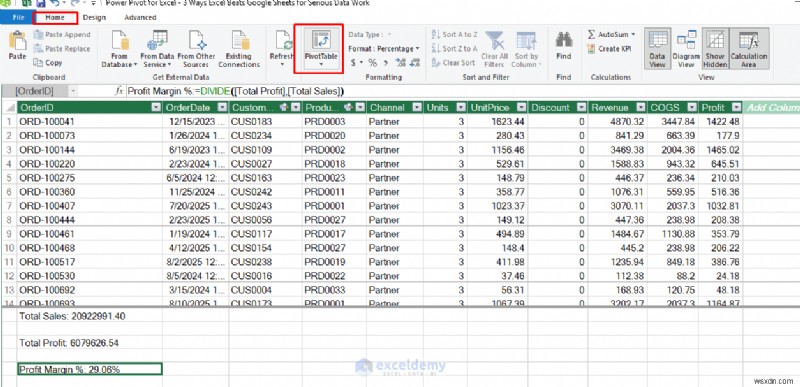Click the Clear Sort button
800x387 pixels.
click(453, 63)
